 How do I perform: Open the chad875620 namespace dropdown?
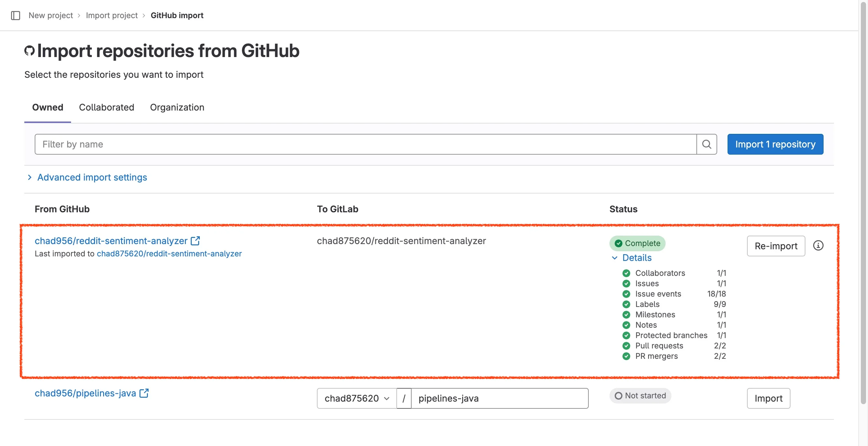point(356,399)
